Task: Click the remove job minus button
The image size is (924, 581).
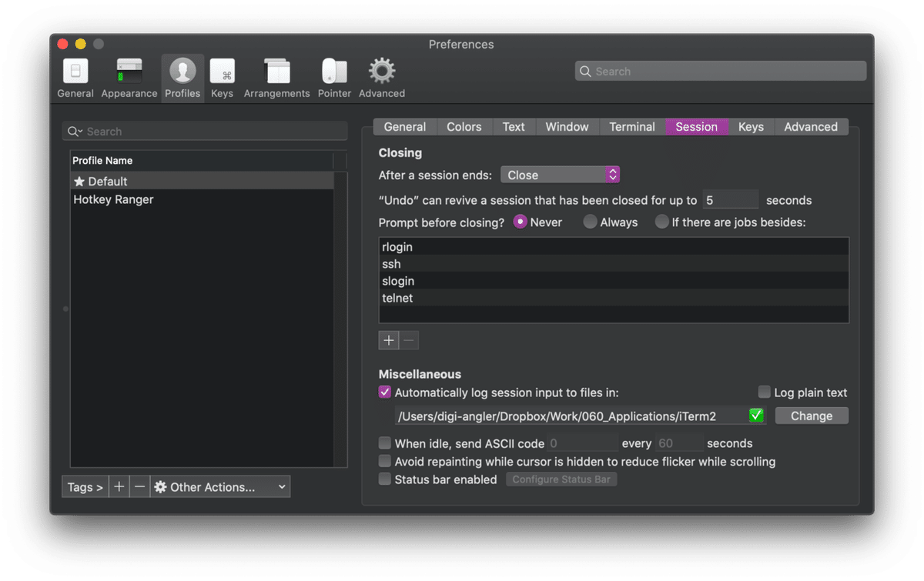Action: coord(409,340)
